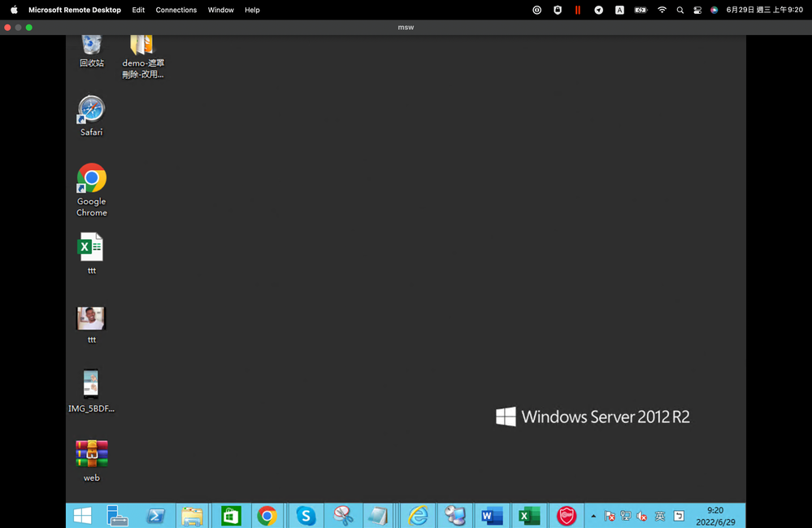Open the Apple menu
The height and width of the screenshot is (528, 812).
[14, 10]
